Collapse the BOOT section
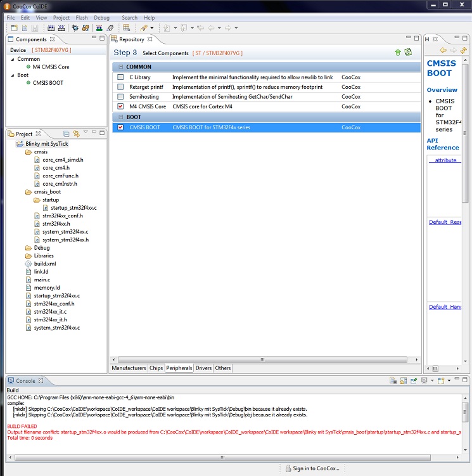 pyautogui.click(x=121, y=117)
